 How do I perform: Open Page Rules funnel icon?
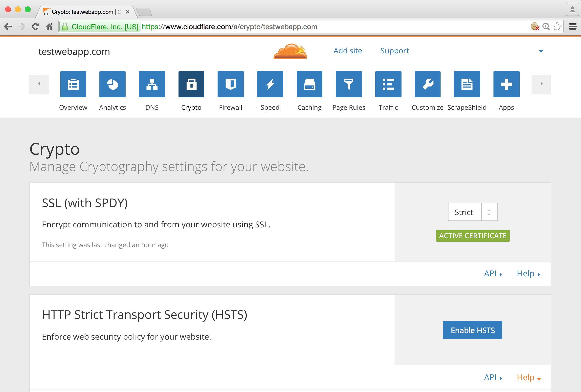[349, 84]
